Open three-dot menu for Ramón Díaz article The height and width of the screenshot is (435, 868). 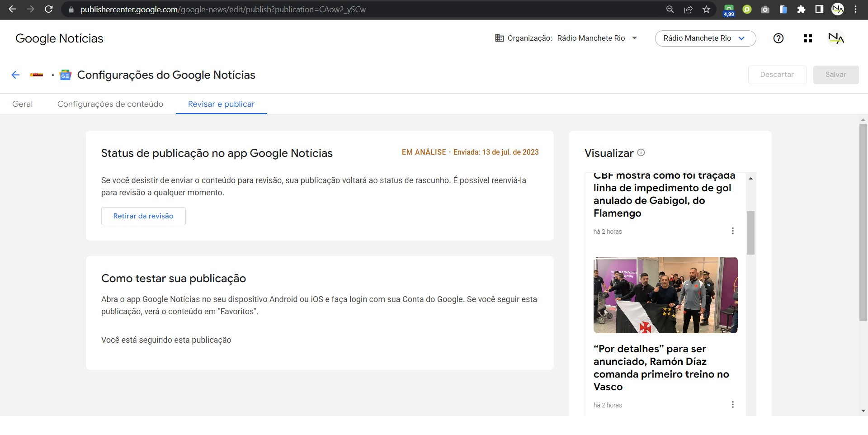[732, 405]
